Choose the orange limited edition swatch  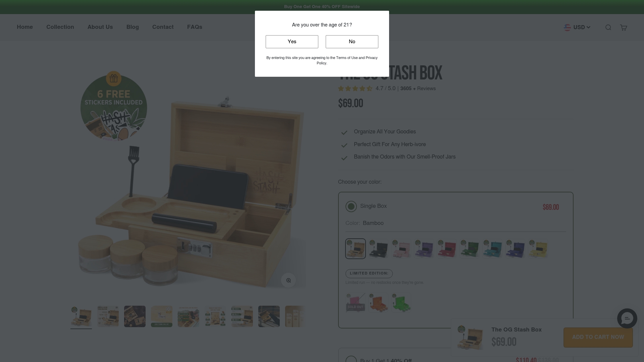click(378, 303)
